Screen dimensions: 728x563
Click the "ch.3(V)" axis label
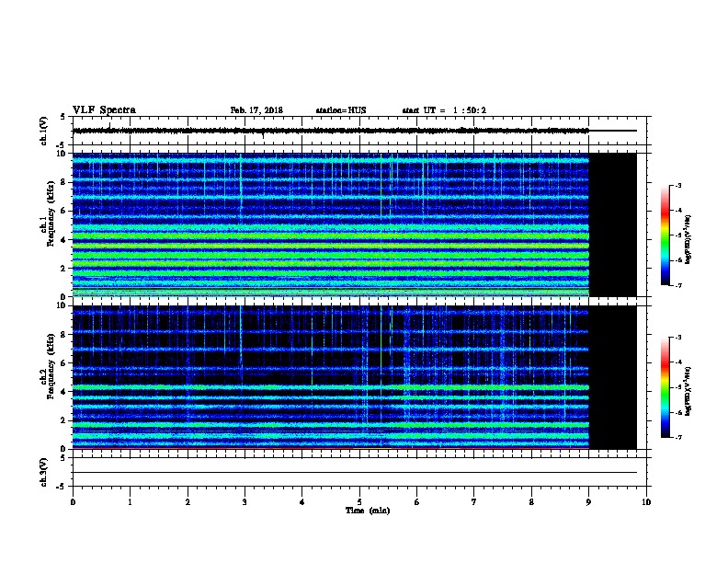43,473
